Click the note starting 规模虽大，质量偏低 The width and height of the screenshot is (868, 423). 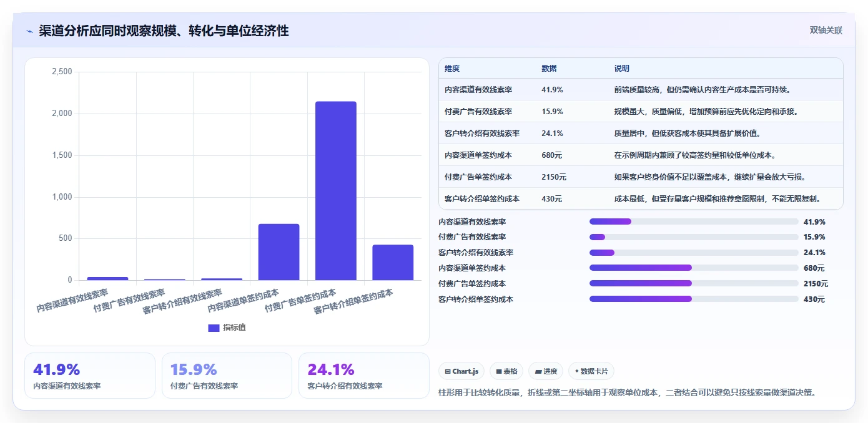[x=706, y=112]
